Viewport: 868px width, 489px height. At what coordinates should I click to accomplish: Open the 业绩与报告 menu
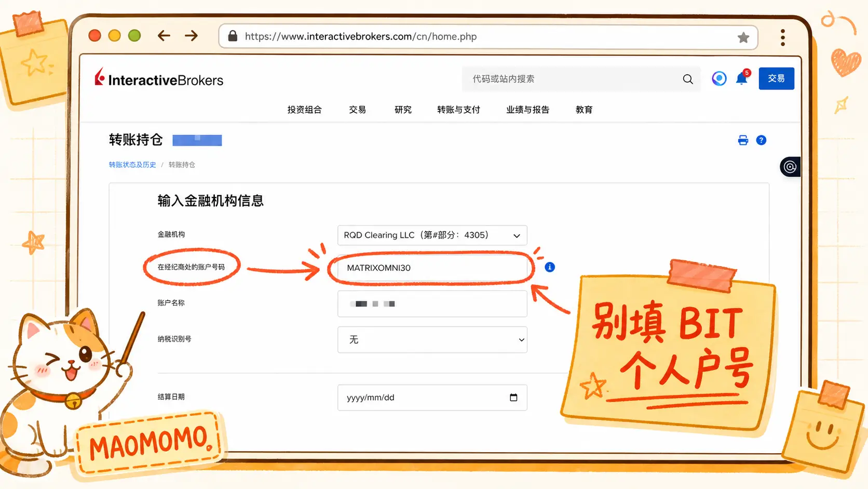point(528,110)
